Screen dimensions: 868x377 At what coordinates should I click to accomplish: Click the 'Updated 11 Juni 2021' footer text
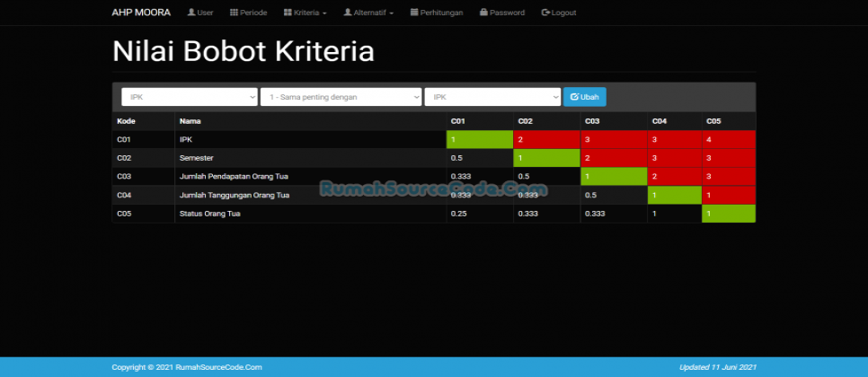[717, 367]
